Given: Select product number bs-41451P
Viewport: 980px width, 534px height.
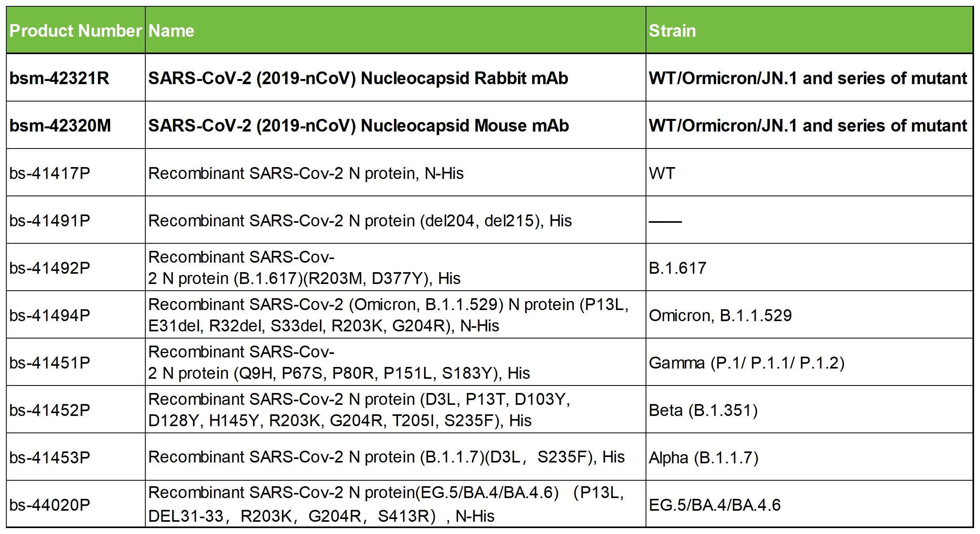Looking at the screenshot, I should (x=50, y=363).
